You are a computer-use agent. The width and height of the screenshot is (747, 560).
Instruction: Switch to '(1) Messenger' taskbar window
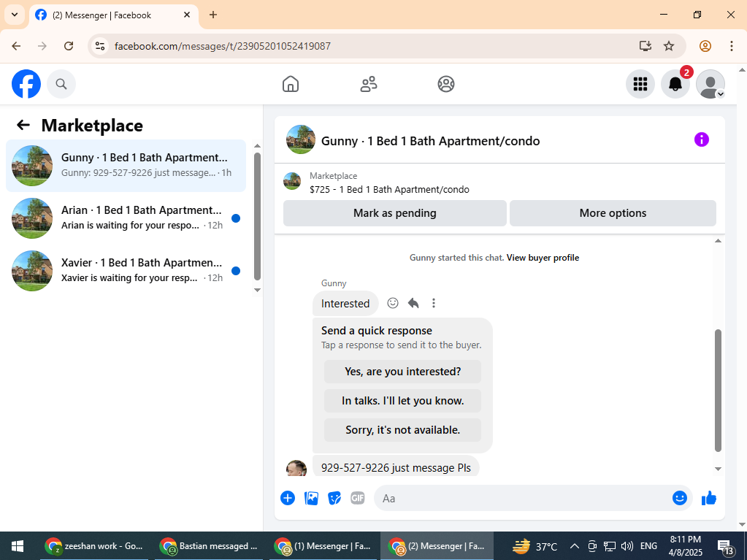point(324,545)
